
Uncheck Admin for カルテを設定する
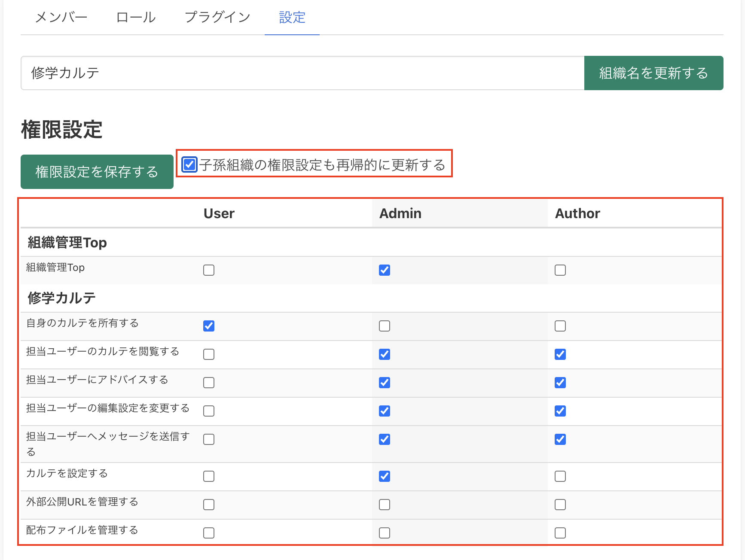(x=385, y=476)
